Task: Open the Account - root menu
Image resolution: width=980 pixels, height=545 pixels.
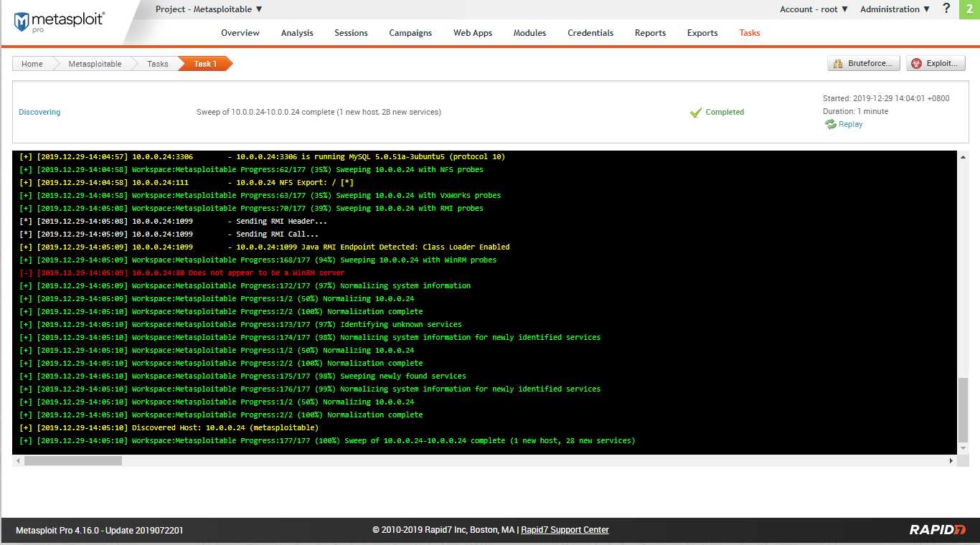Action: click(814, 9)
